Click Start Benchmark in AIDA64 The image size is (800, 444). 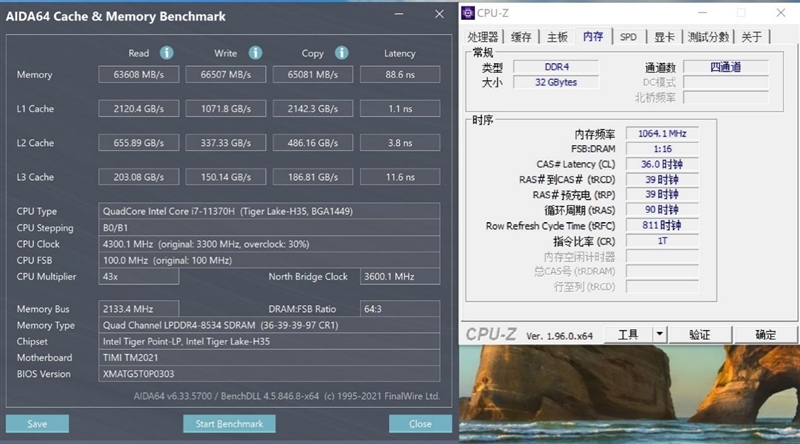pyautogui.click(x=229, y=424)
